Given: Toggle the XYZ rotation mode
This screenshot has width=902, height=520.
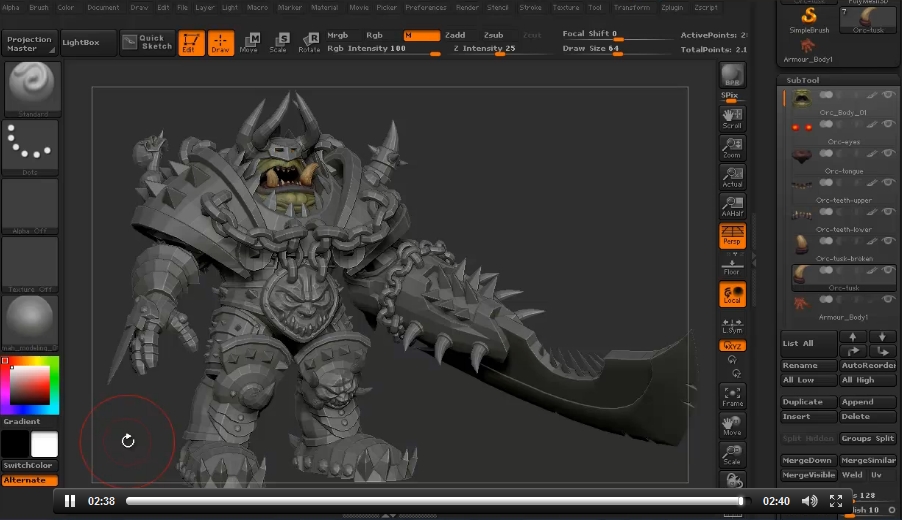Looking at the screenshot, I should [x=732, y=346].
